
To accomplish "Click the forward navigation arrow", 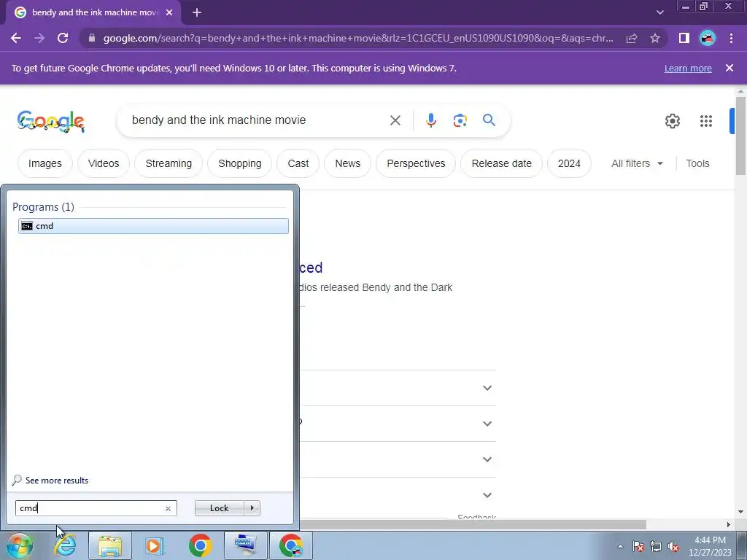I will pos(39,38).
